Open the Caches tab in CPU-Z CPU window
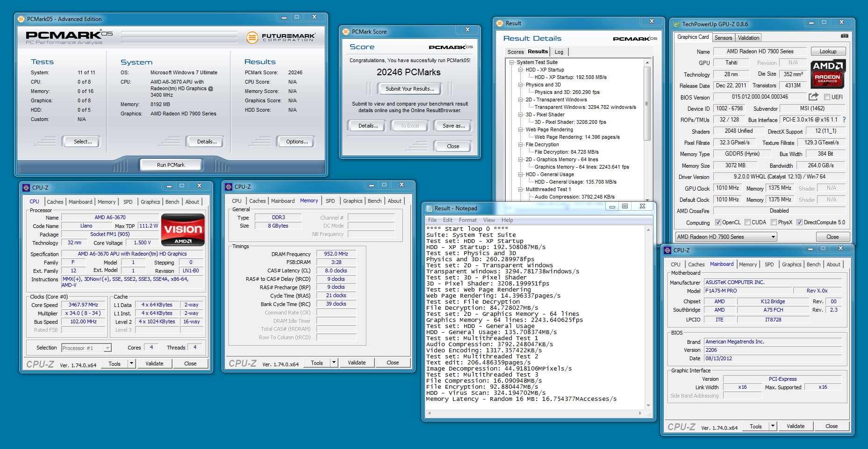This screenshot has width=868, height=449. (x=55, y=202)
